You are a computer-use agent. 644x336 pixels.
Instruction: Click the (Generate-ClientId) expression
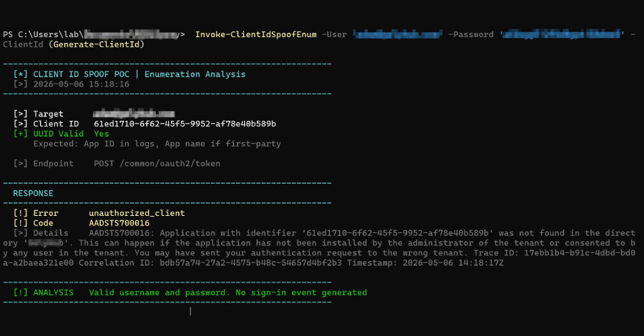(97, 44)
